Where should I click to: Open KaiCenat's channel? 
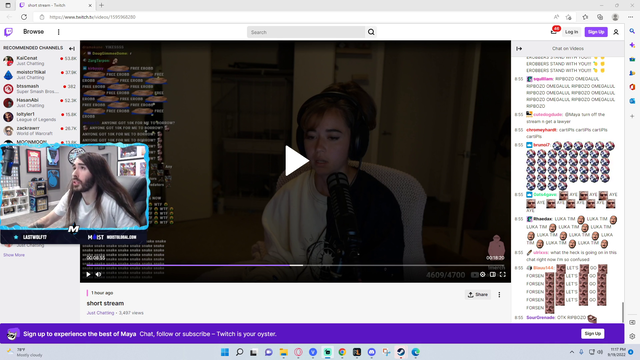tap(40, 61)
